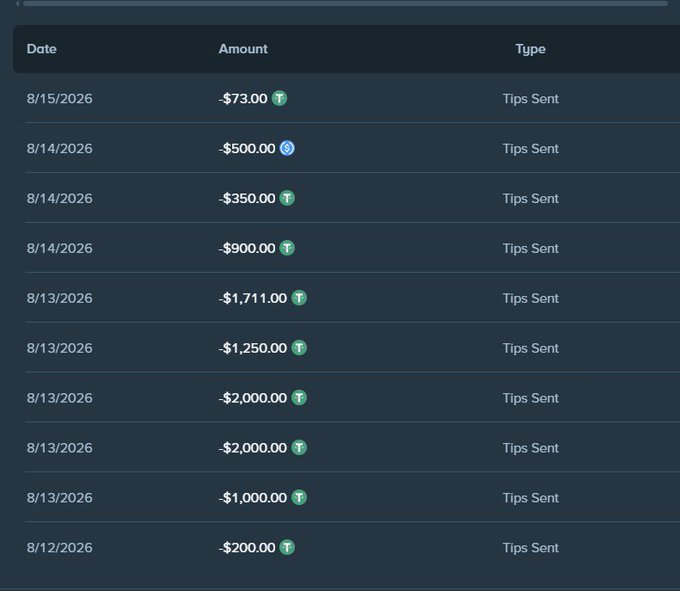
Task: Click Tips Sent in the -$1,250.00 row
Action: pyautogui.click(x=530, y=348)
